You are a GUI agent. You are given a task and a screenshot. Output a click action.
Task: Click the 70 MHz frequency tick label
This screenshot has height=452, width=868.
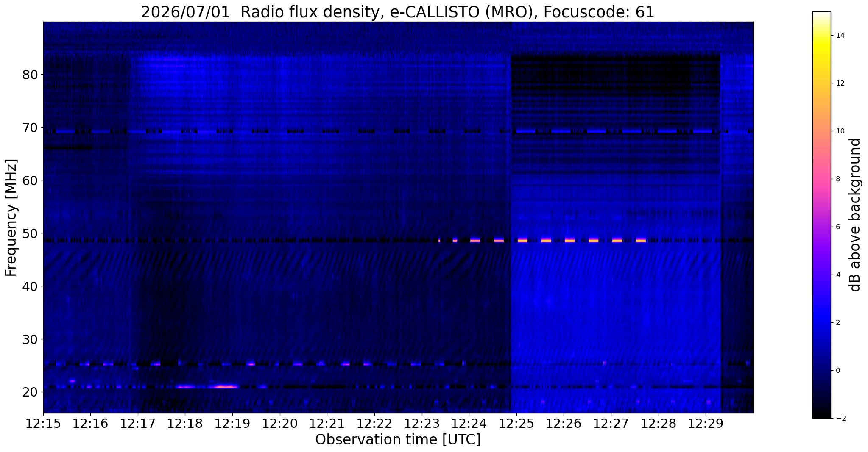pos(30,128)
